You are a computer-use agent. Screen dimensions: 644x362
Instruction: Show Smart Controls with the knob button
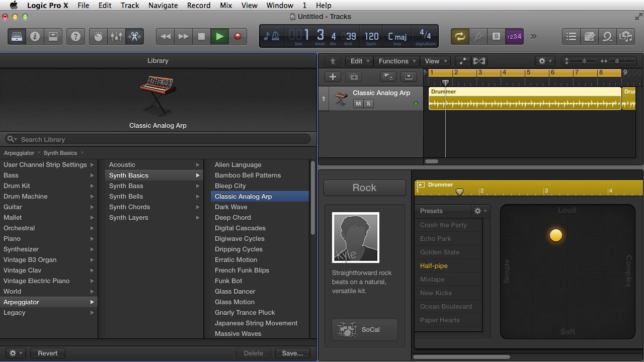pos(98,36)
